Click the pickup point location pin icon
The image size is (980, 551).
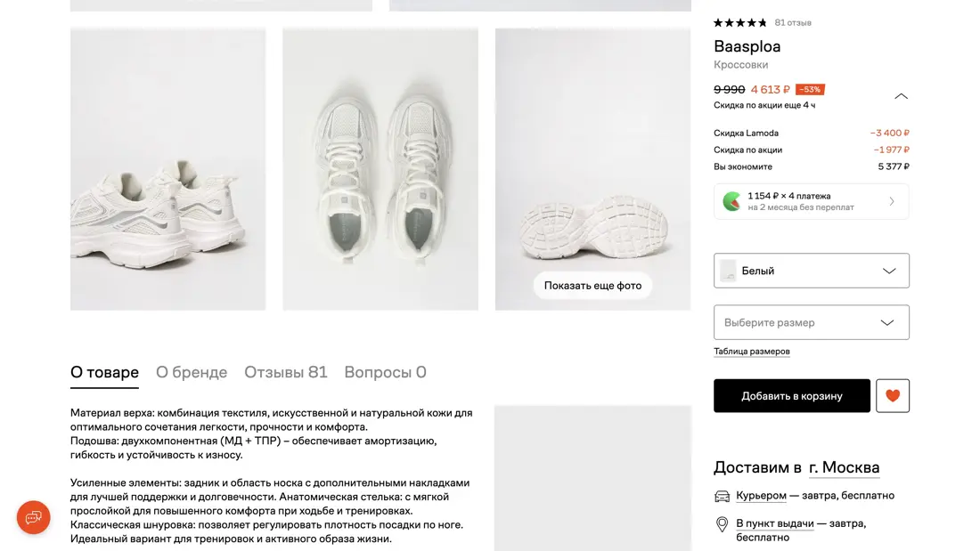coord(722,525)
